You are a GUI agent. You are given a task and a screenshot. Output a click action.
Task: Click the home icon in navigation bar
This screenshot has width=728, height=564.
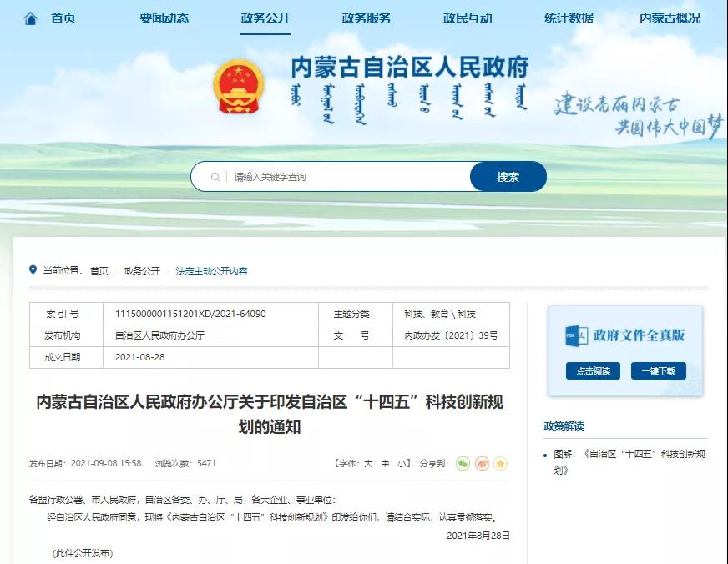[x=31, y=18]
